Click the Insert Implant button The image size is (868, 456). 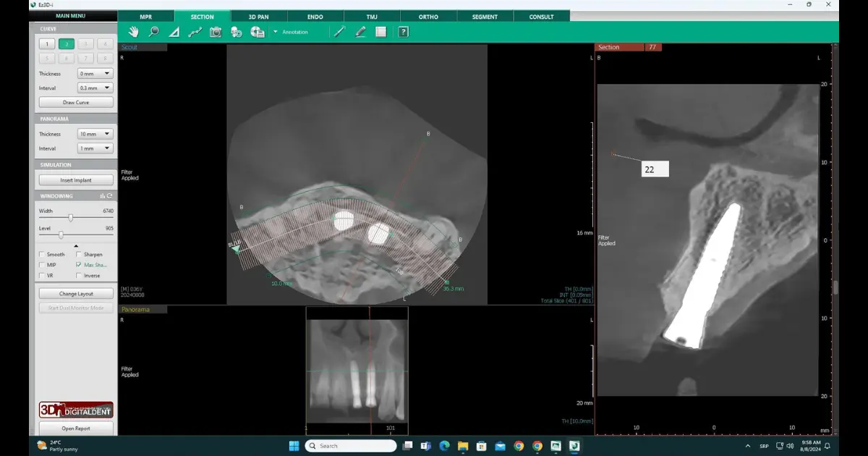point(76,180)
